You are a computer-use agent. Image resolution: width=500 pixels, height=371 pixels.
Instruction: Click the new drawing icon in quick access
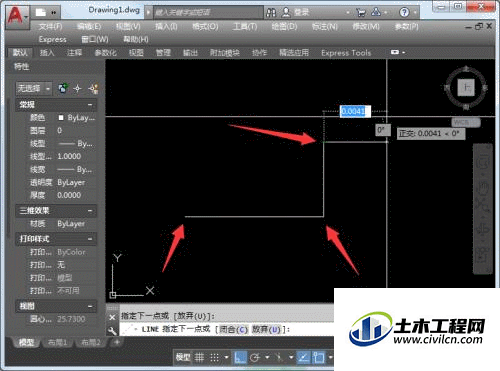(x=41, y=13)
